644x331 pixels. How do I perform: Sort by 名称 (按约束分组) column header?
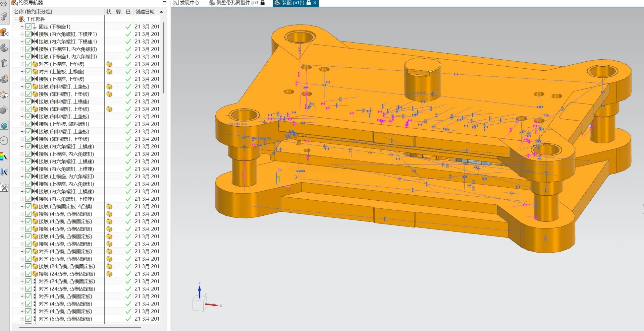point(58,12)
